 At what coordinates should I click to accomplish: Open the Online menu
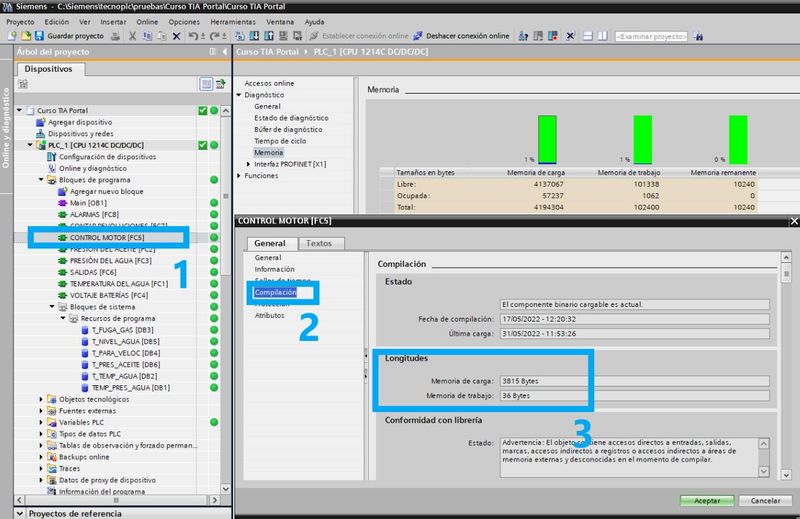[x=147, y=21]
